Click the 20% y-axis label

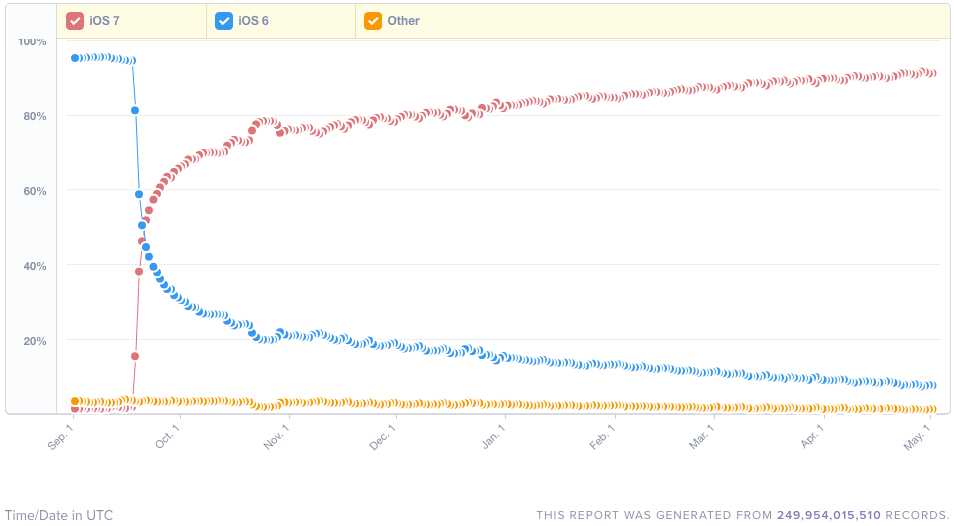33,341
